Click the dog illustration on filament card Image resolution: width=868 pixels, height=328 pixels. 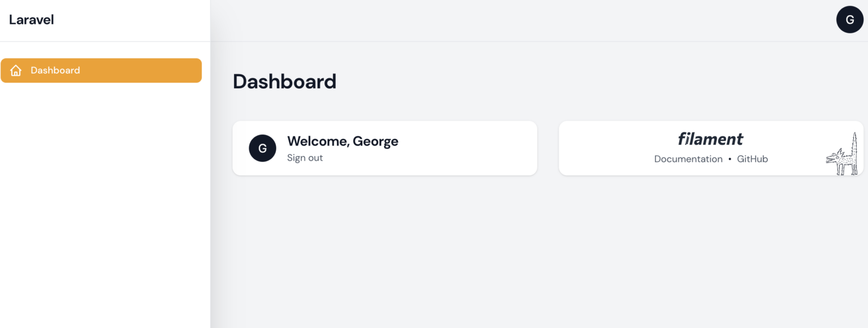click(843, 157)
